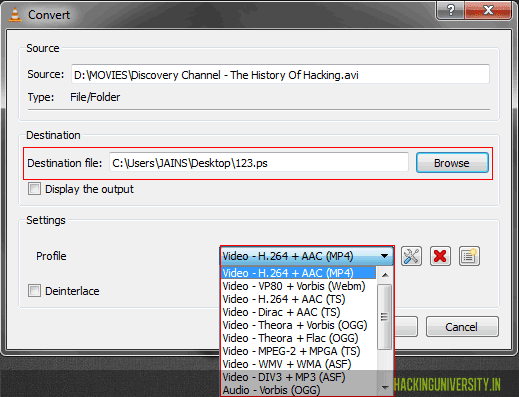This screenshot has height=397, width=519.
Task: Click profile list scrollbar up arrow
Action: [x=385, y=275]
